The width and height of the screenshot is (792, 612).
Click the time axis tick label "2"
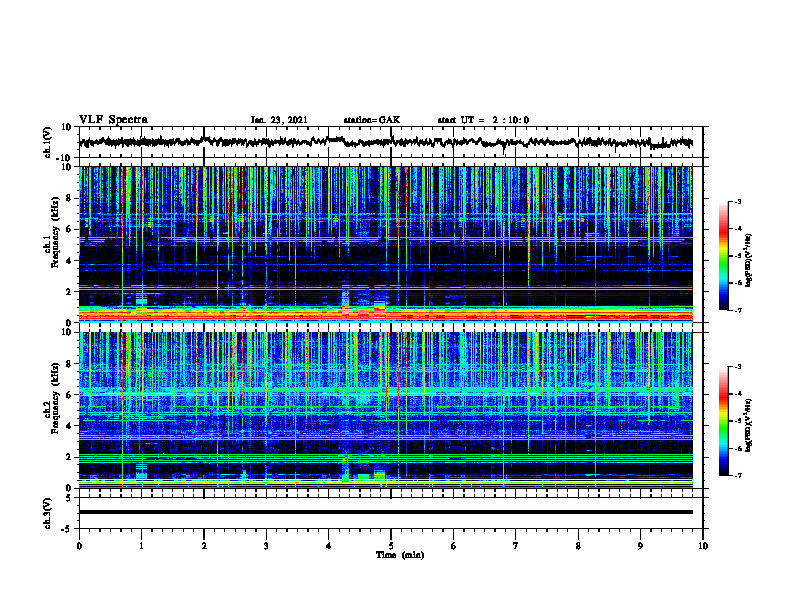click(204, 546)
